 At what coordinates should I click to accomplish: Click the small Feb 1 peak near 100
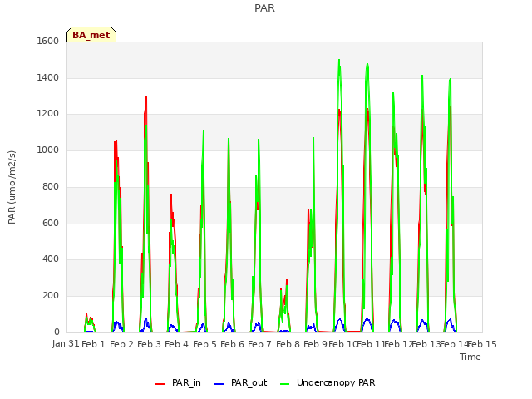86,314
